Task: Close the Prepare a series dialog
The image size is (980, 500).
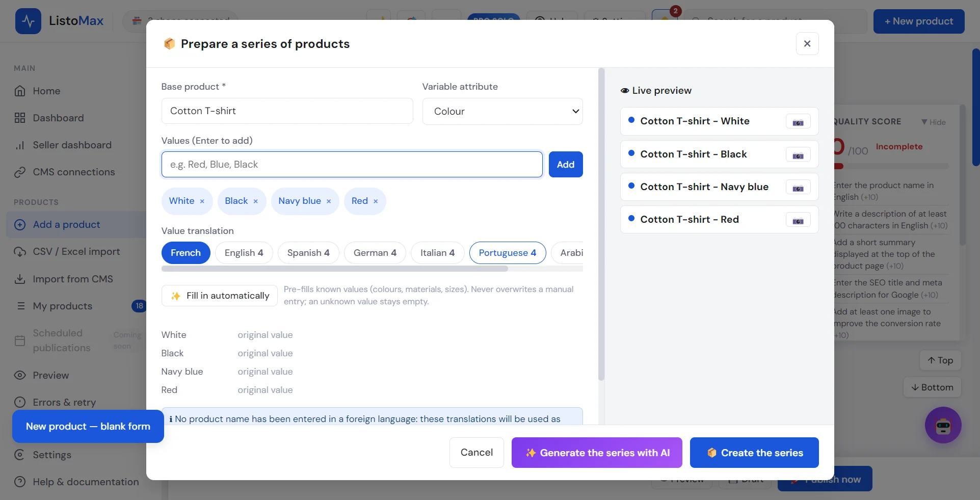Action: pyautogui.click(x=807, y=44)
